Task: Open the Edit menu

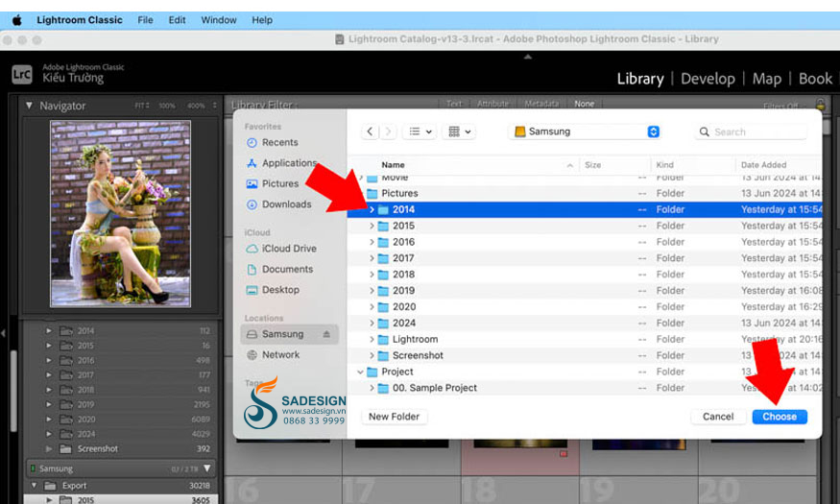Action: pyautogui.click(x=177, y=19)
